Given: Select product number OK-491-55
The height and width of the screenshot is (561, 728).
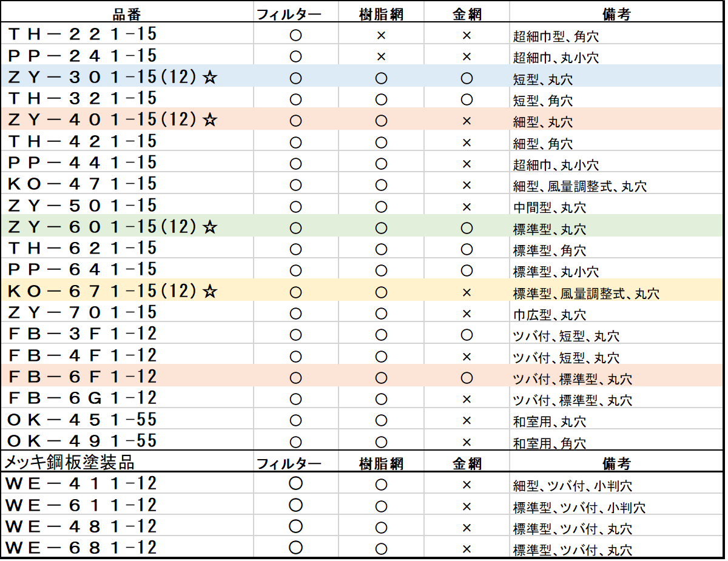Looking at the screenshot, I should tap(83, 440).
